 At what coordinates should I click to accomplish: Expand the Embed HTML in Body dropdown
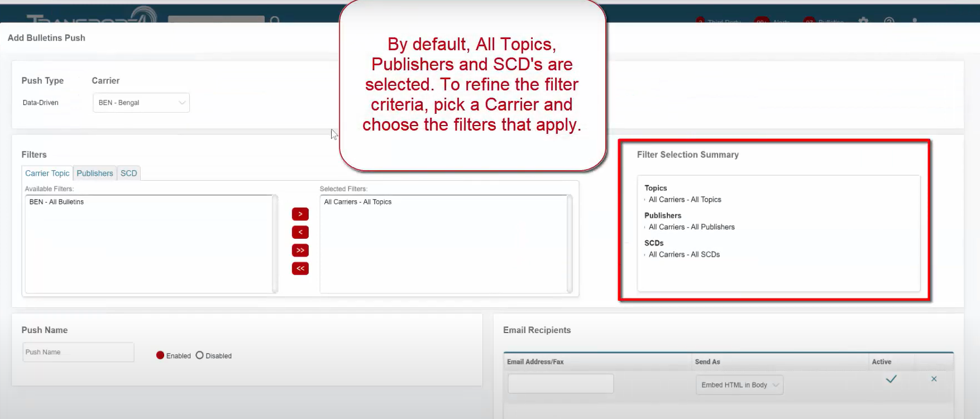[x=739, y=385]
